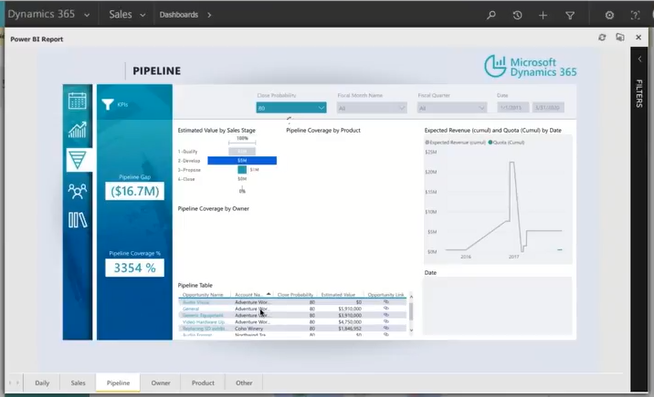654x397 pixels.
Task: Expand the FILTERS pane arrow
Action: point(640,59)
